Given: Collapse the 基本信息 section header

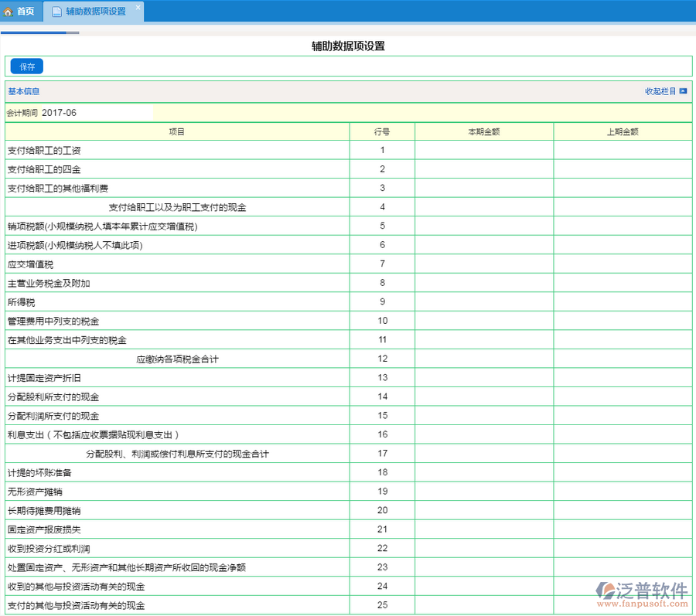Looking at the screenshot, I should (x=24, y=91).
